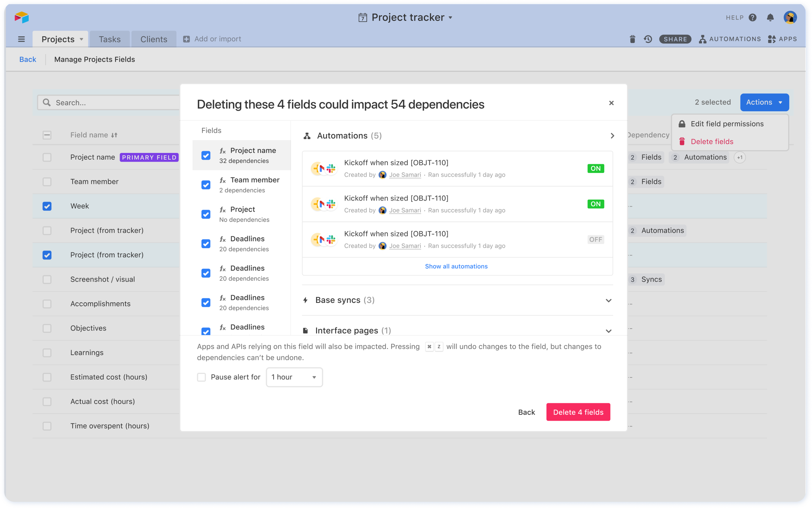
Task: Choose Delete fields from Actions menu
Action: pyautogui.click(x=712, y=142)
